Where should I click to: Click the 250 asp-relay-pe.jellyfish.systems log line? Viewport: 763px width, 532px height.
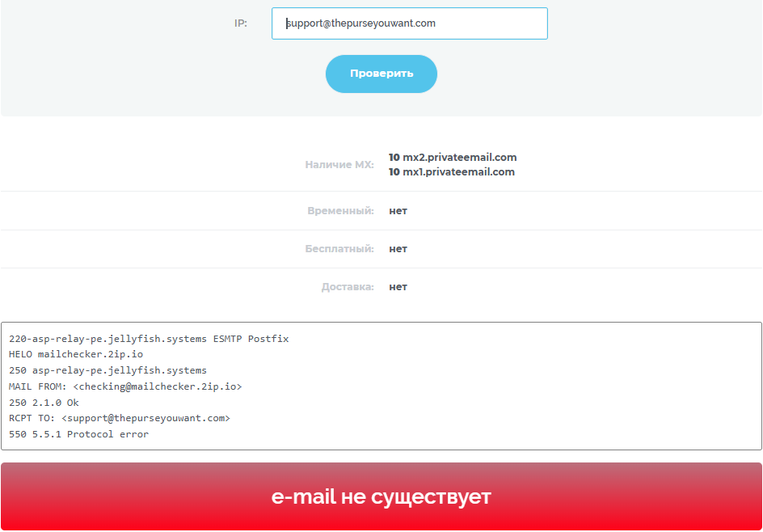(107, 370)
